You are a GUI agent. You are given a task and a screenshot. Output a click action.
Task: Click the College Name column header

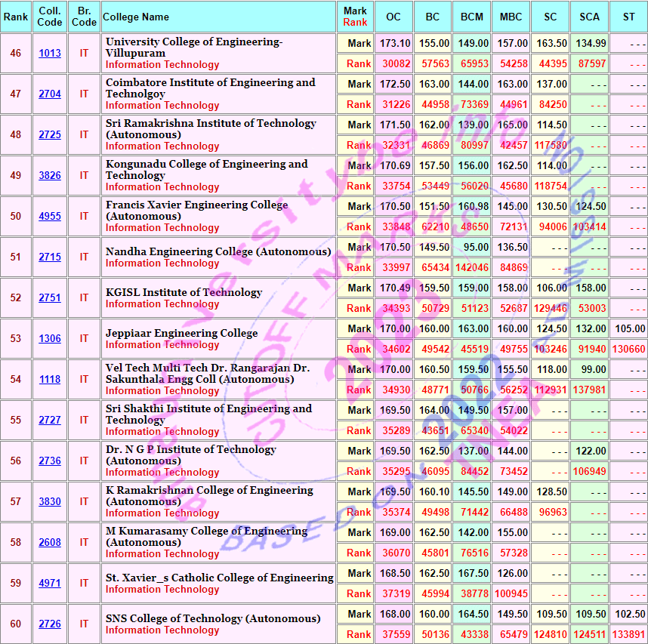pos(136,17)
